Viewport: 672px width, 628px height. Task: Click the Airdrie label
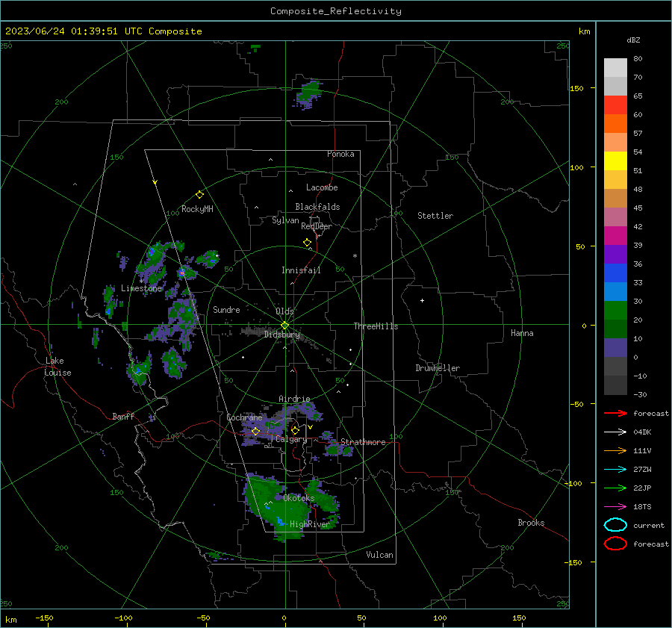[x=294, y=399]
